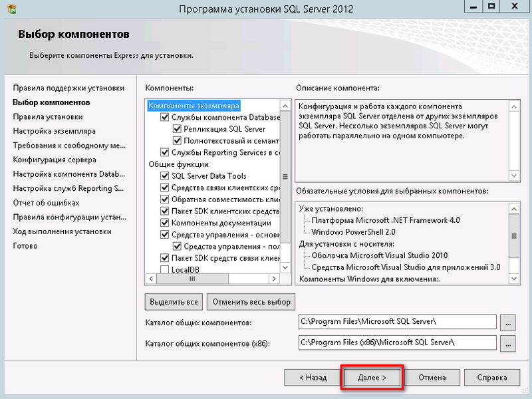
Task: Click components list vertical scrollbar thumb
Action: (285, 177)
